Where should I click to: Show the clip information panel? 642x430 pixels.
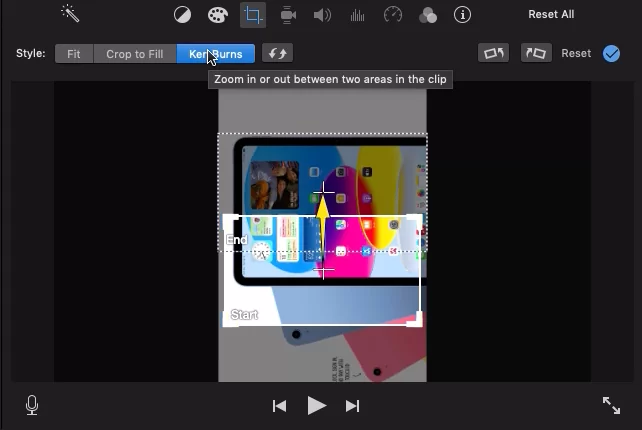click(462, 15)
